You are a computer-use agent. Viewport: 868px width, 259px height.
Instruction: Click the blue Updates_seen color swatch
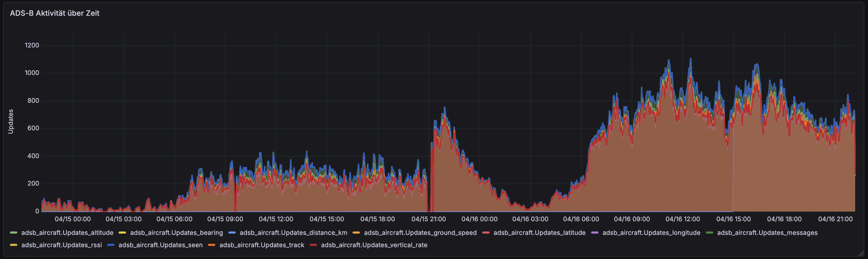[x=111, y=245]
